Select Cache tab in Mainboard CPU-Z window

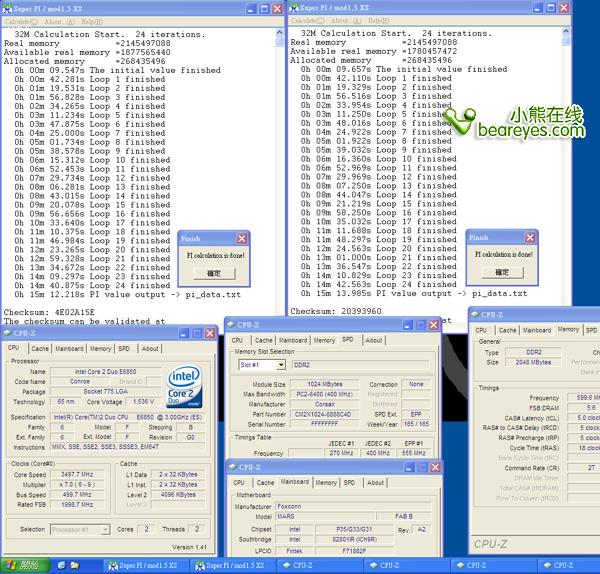(266, 483)
